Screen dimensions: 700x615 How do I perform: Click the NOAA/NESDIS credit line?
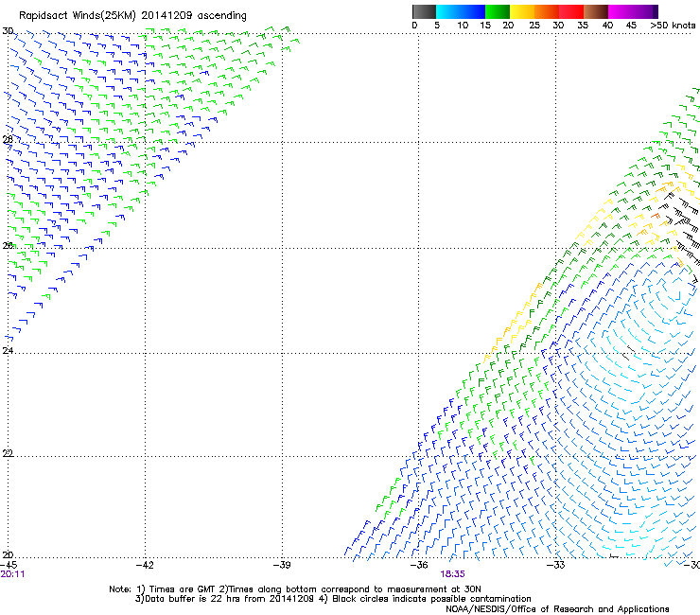[557, 609]
